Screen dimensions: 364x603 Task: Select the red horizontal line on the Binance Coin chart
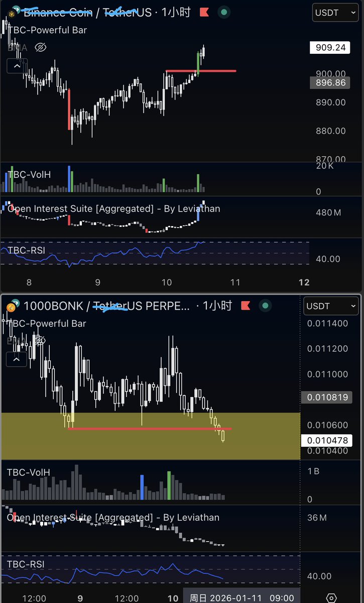201,71
